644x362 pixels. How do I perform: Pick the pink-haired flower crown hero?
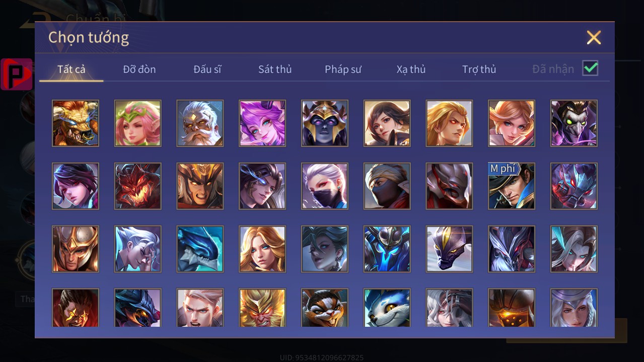pyautogui.click(x=138, y=123)
